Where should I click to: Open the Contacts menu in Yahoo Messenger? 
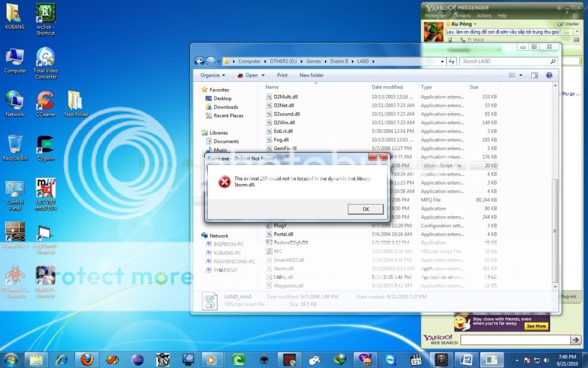[x=461, y=16]
